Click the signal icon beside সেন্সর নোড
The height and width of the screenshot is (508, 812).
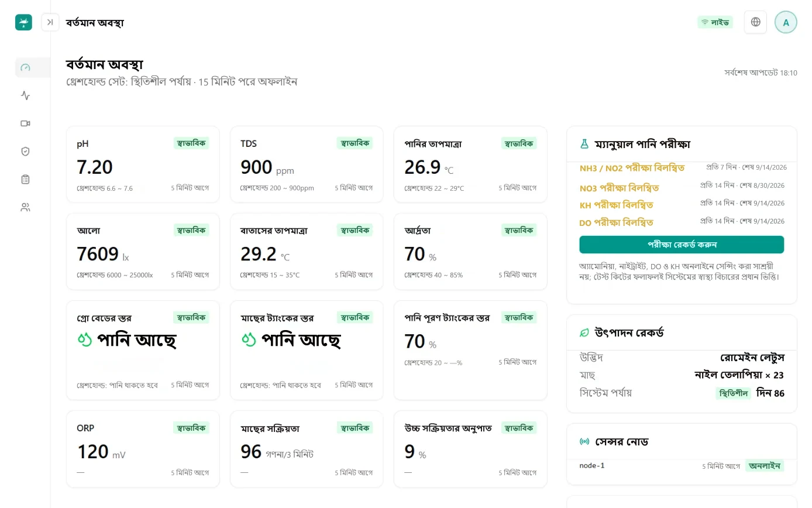tap(584, 441)
